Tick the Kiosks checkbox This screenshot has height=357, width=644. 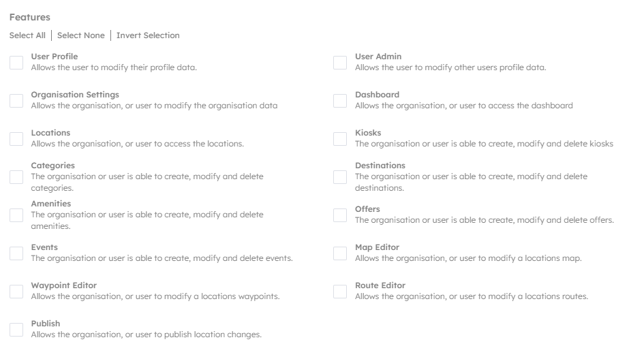340,139
